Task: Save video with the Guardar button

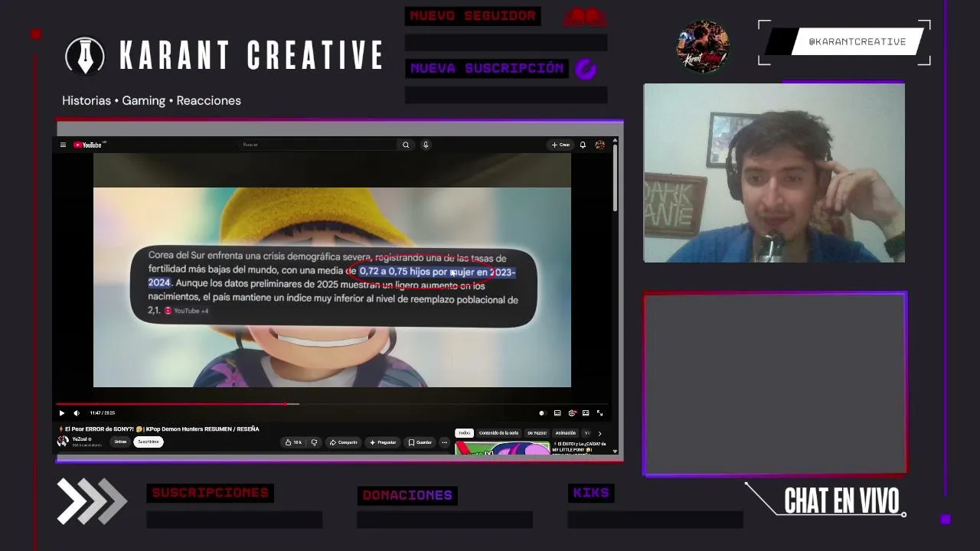Action: click(420, 442)
